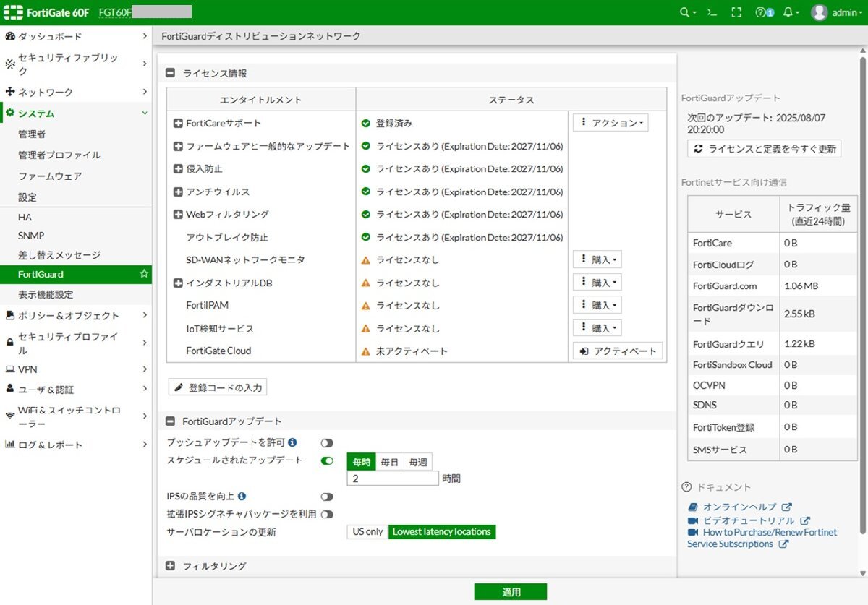
Task: Click the システム gear icon
Action: (10, 113)
